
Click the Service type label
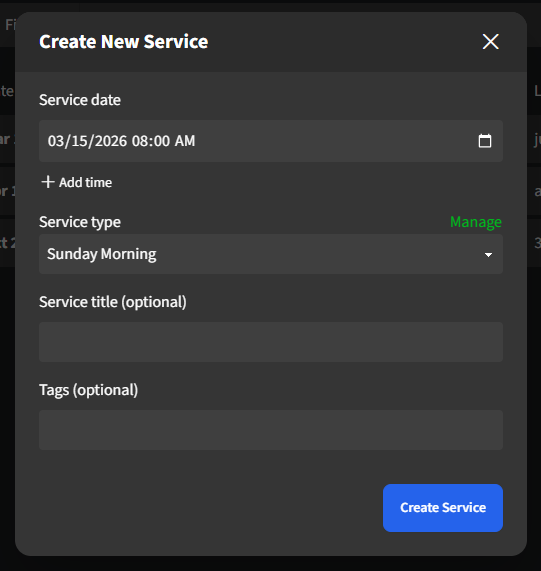tap(80, 222)
